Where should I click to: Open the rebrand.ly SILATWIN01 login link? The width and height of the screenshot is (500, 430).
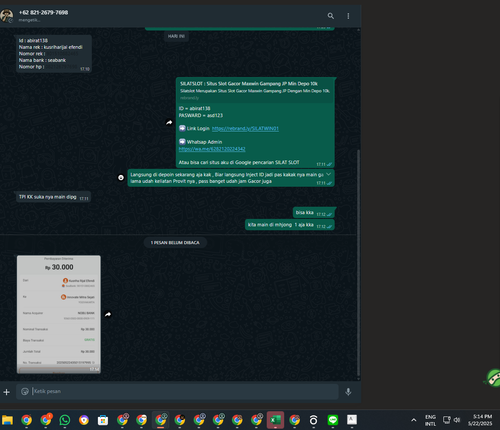(245, 129)
